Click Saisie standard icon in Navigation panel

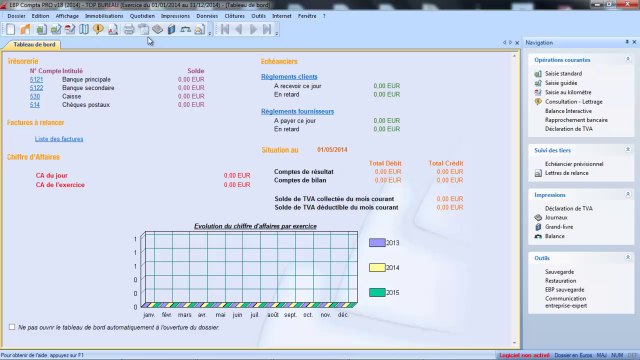pos(538,74)
